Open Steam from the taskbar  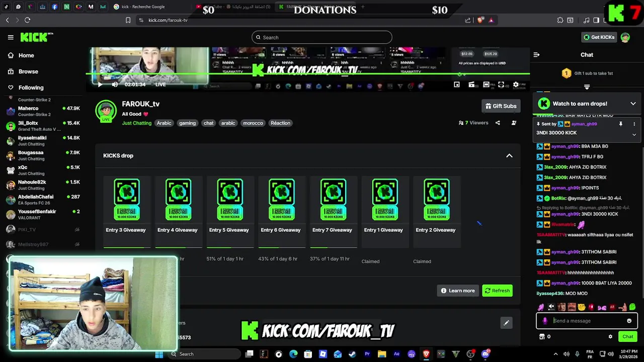click(x=352, y=354)
